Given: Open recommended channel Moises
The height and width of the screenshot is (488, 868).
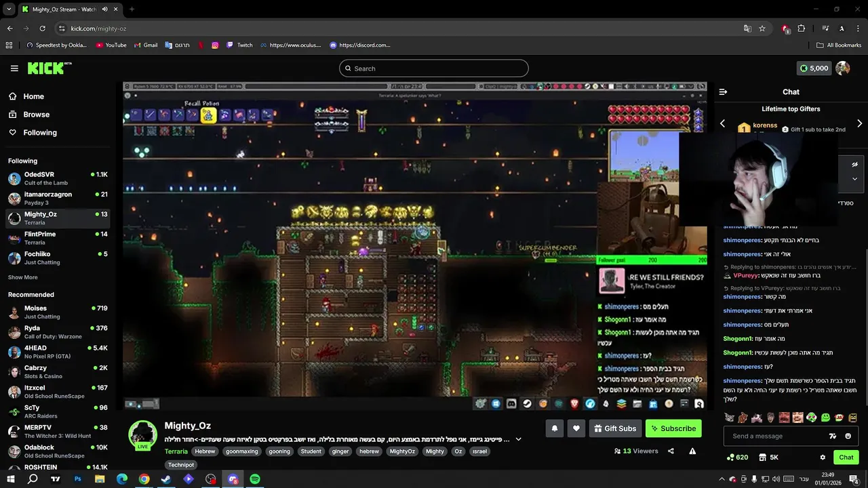Looking at the screenshot, I should pyautogui.click(x=58, y=312).
